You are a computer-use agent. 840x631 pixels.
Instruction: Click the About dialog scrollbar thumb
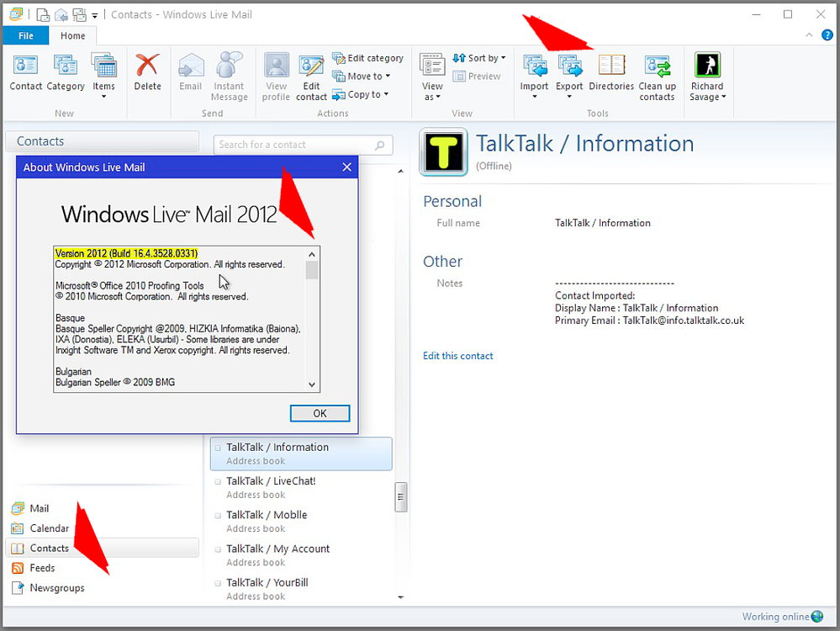[x=312, y=270]
